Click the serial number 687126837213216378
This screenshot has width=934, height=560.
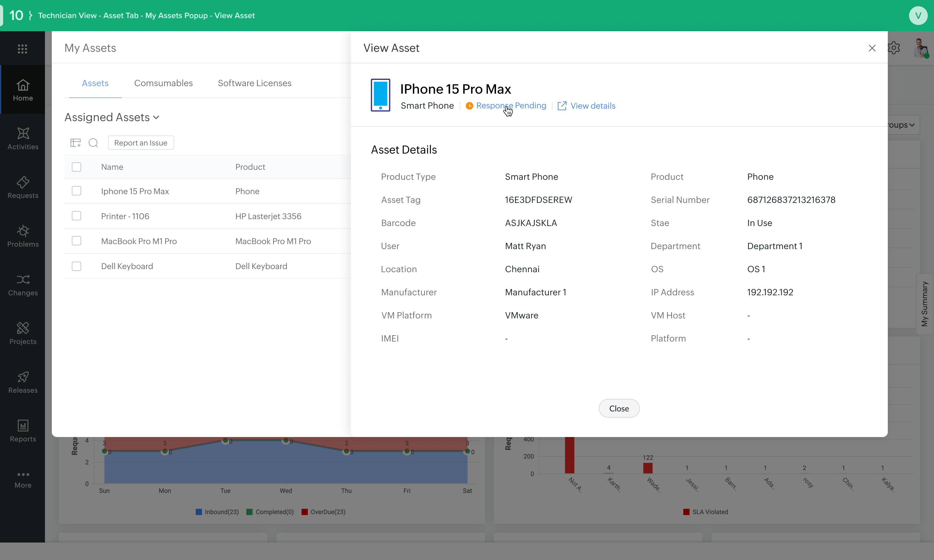pyautogui.click(x=791, y=200)
